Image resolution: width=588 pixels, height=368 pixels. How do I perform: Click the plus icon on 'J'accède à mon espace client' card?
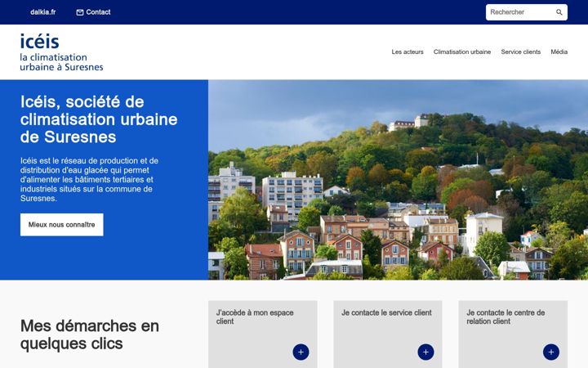click(x=301, y=352)
